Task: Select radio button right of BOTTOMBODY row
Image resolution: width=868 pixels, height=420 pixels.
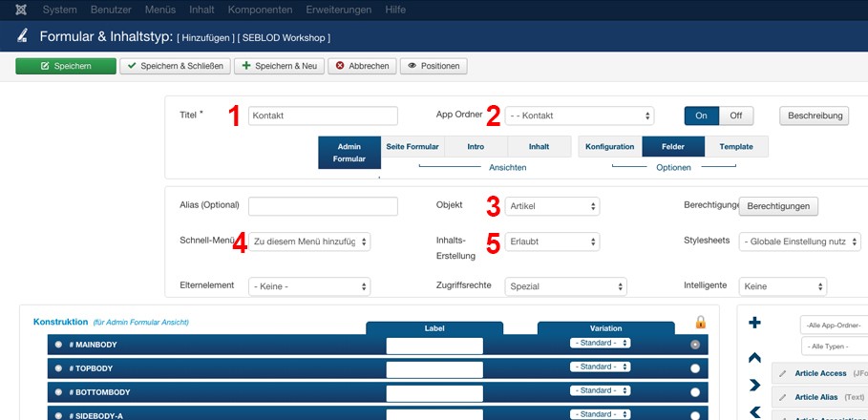Action: pos(695,392)
